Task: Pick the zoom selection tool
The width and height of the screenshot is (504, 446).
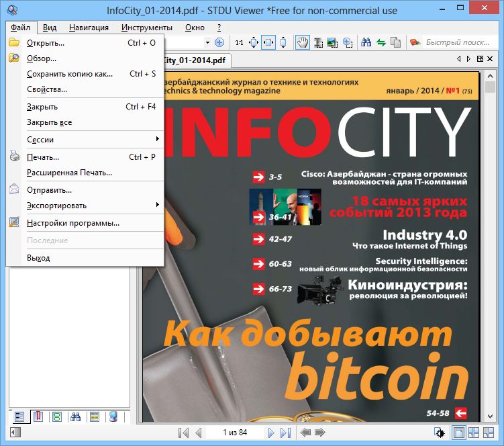Action: (x=348, y=42)
